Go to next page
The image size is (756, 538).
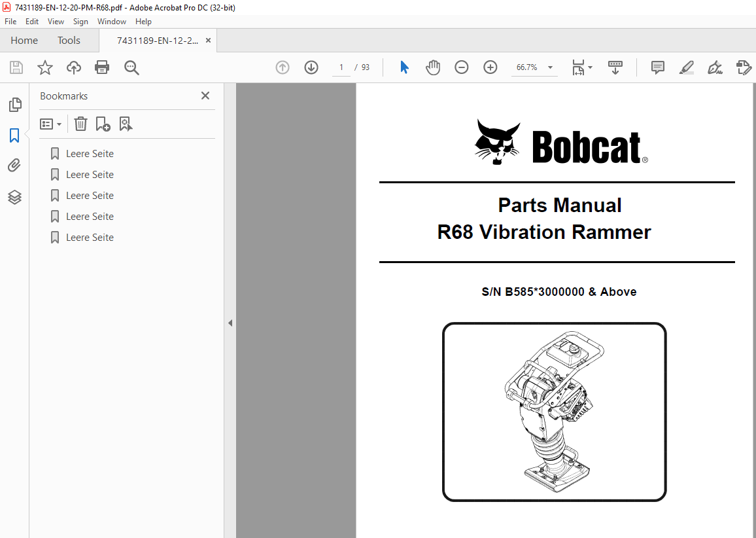(311, 67)
